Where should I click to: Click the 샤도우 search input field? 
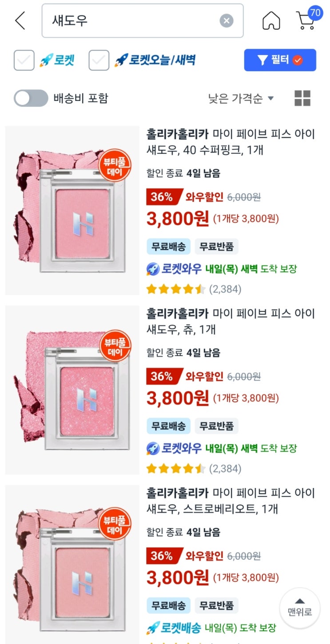[x=143, y=21]
